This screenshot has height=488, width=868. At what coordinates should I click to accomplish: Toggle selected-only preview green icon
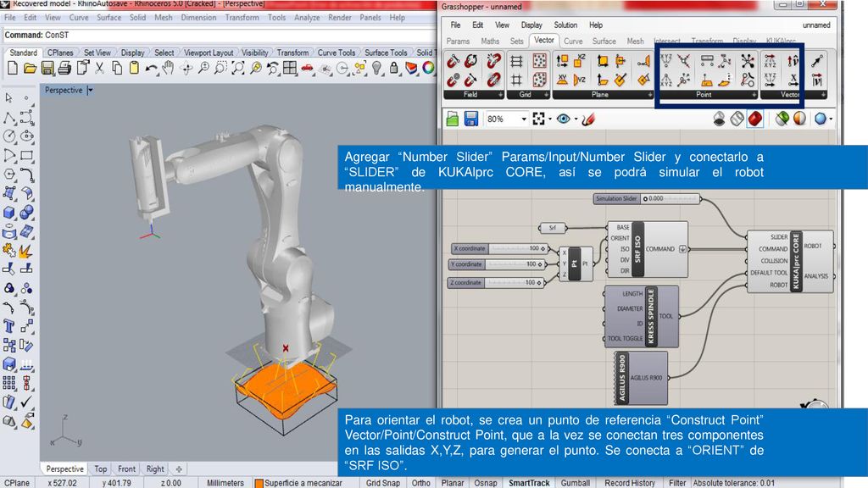(x=782, y=119)
